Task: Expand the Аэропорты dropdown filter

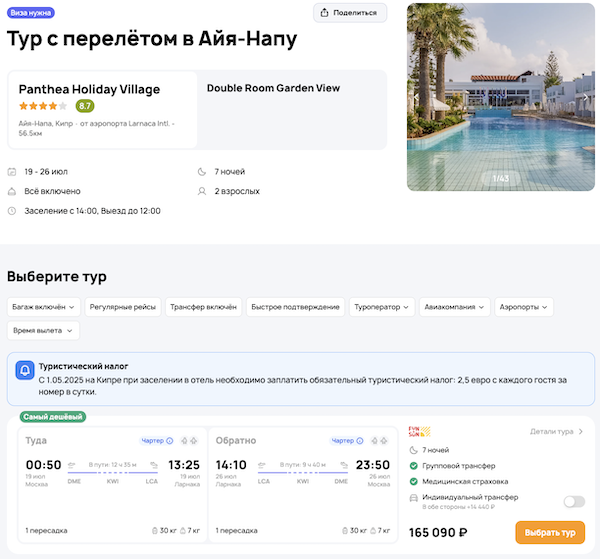Action: (523, 307)
